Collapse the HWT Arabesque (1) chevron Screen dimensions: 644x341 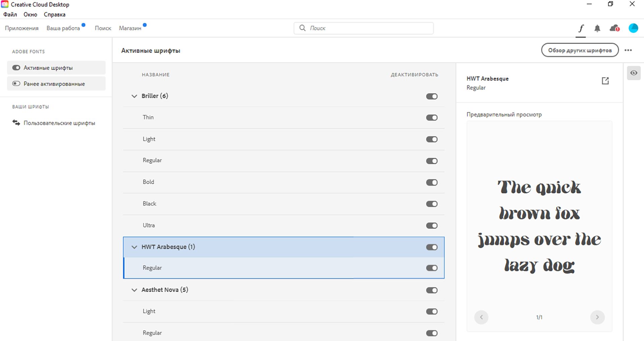pyautogui.click(x=134, y=247)
